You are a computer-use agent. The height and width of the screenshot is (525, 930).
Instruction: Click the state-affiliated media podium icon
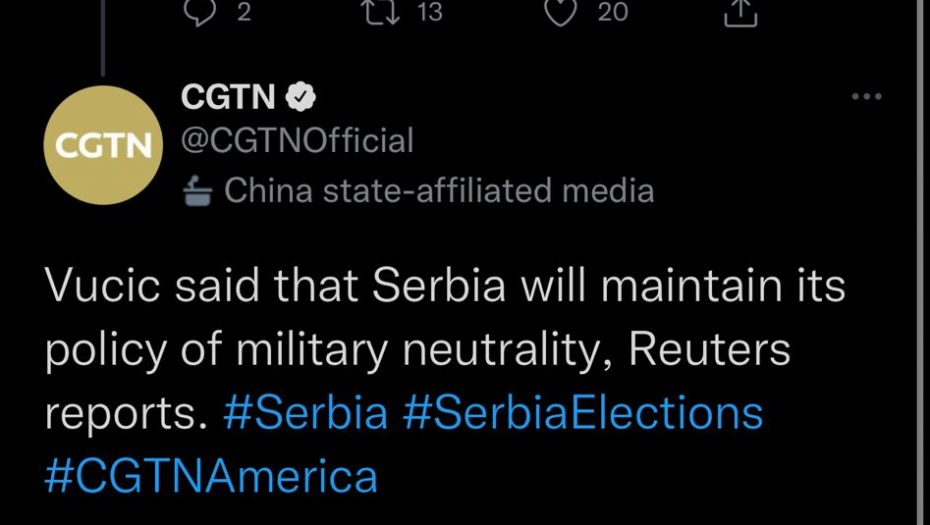pos(200,190)
